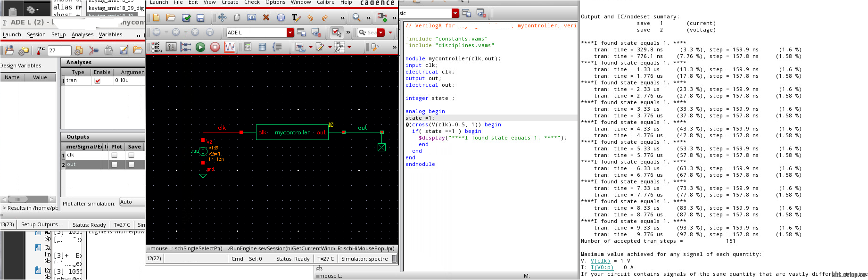Click the Undo arrow icon

click(x=310, y=18)
